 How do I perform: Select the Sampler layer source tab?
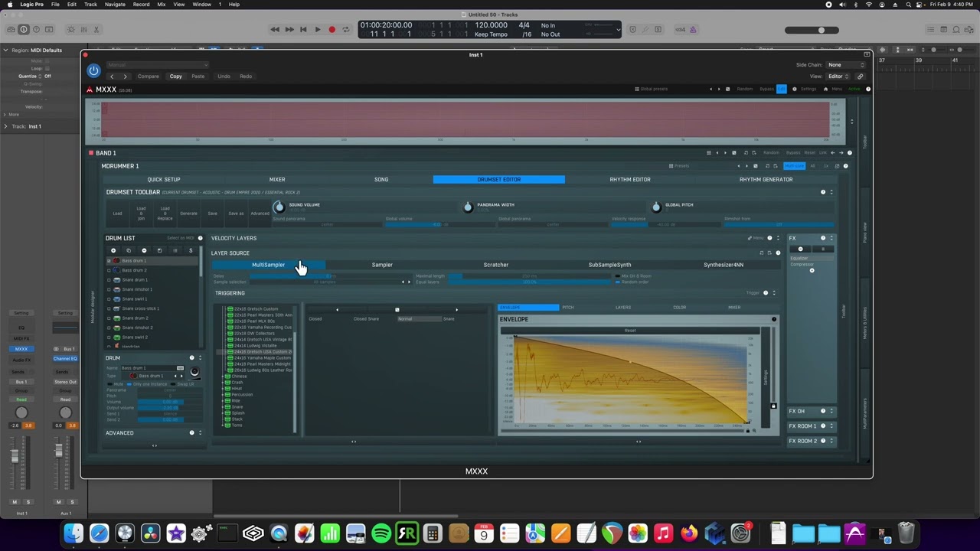(x=382, y=265)
